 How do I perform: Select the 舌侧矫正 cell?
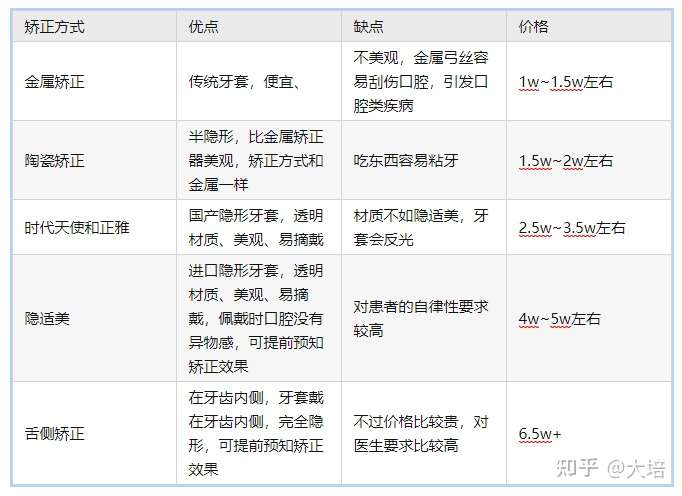[94, 433]
